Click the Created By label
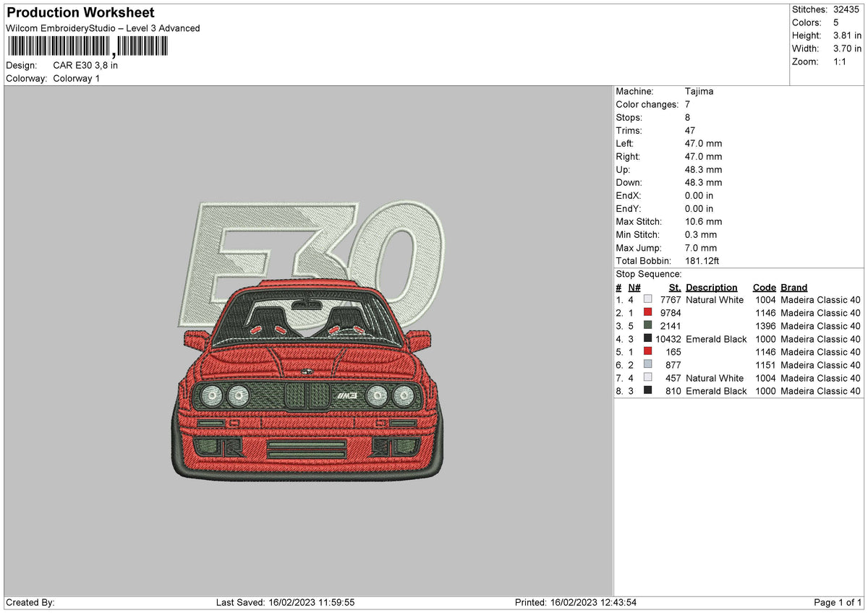868x613 pixels. click(30, 603)
